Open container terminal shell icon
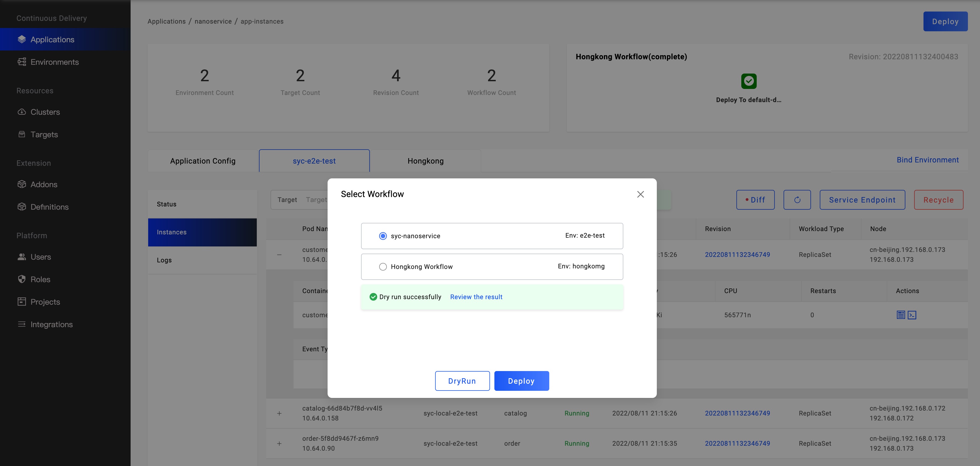 [x=912, y=315]
